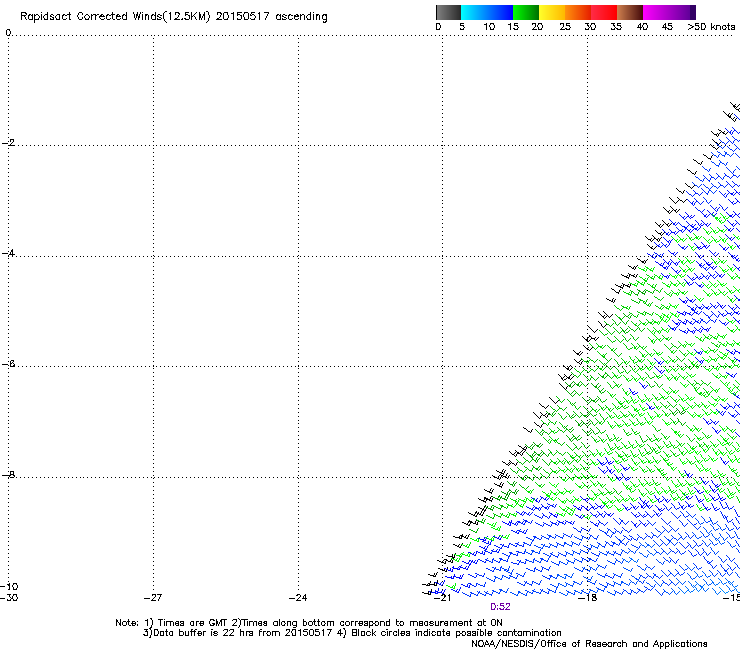The image size is (740, 650).
Task: Click the brown 35-40 knots color bar segment
Action: 630,12
